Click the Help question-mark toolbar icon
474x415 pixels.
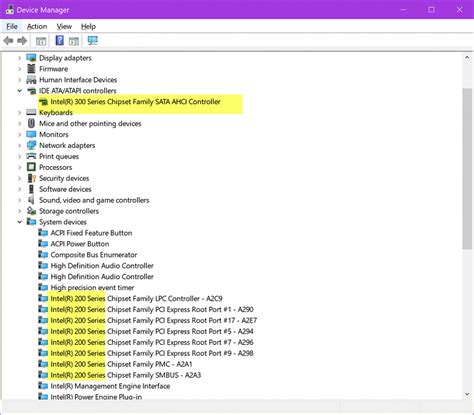tap(59, 41)
